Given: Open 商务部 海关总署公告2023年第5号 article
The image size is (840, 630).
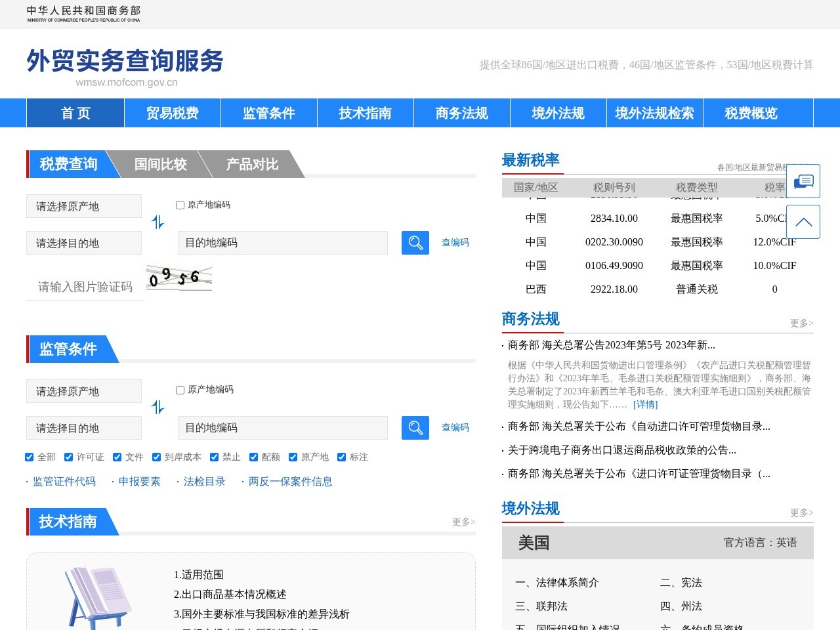Looking at the screenshot, I should pos(612,345).
